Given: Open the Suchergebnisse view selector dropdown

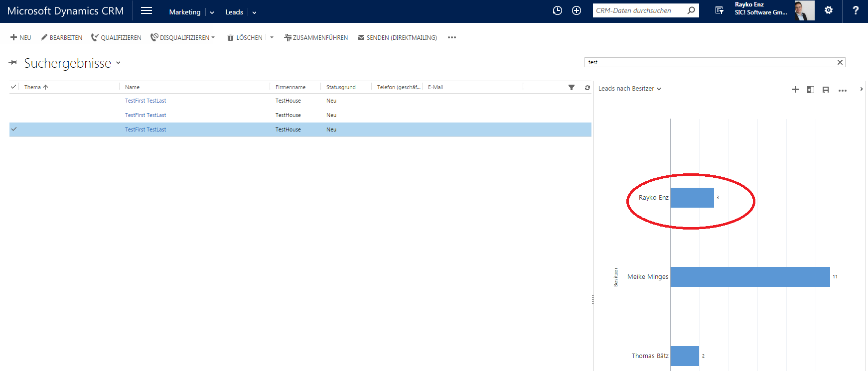Looking at the screenshot, I should pos(118,63).
